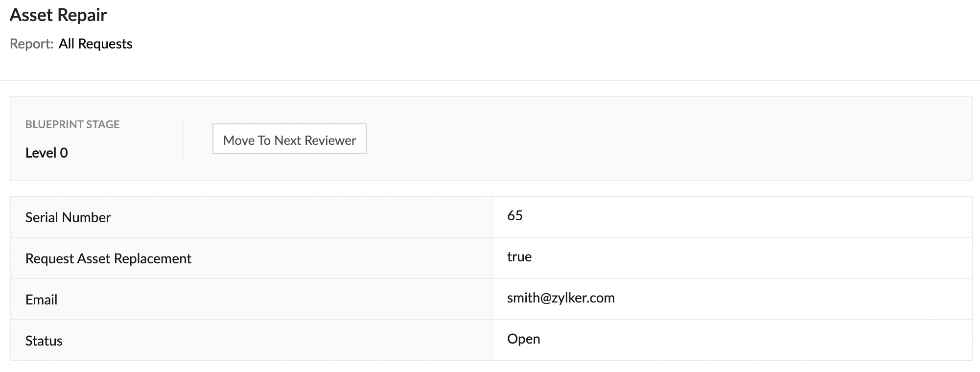The image size is (980, 372).
Task: Click the Report: label text
Action: tap(31, 44)
